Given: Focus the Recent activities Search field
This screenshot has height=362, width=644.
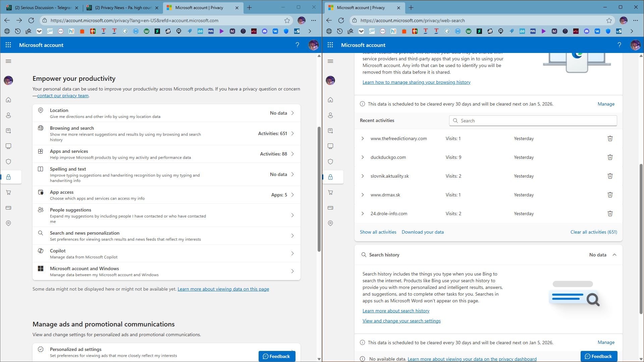Looking at the screenshot, I should coord(533,121).
